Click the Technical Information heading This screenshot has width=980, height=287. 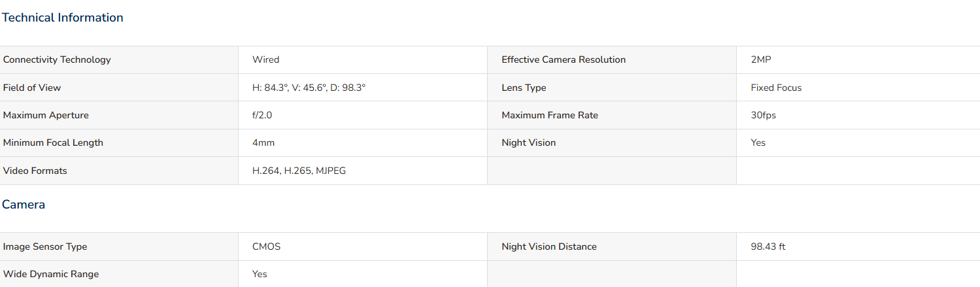63,18
